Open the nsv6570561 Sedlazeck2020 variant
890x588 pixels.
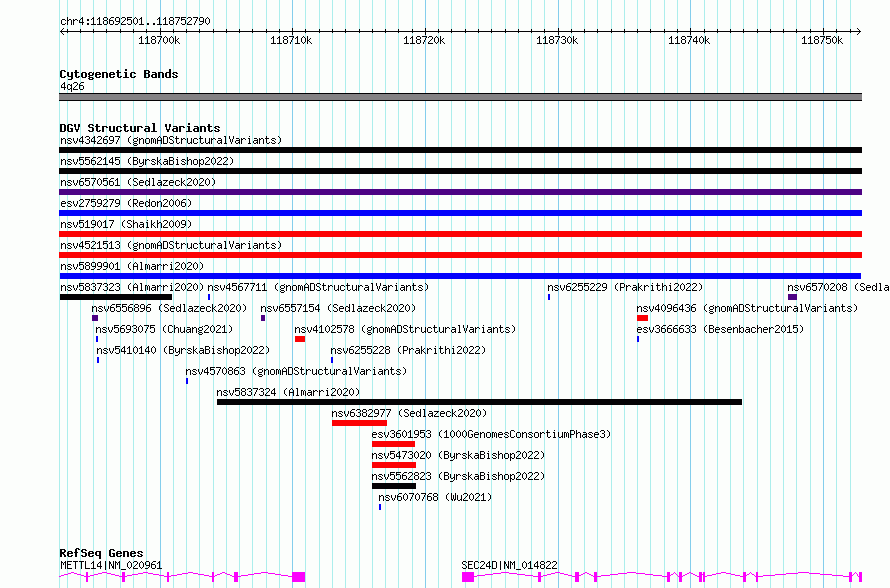[138, 182]
